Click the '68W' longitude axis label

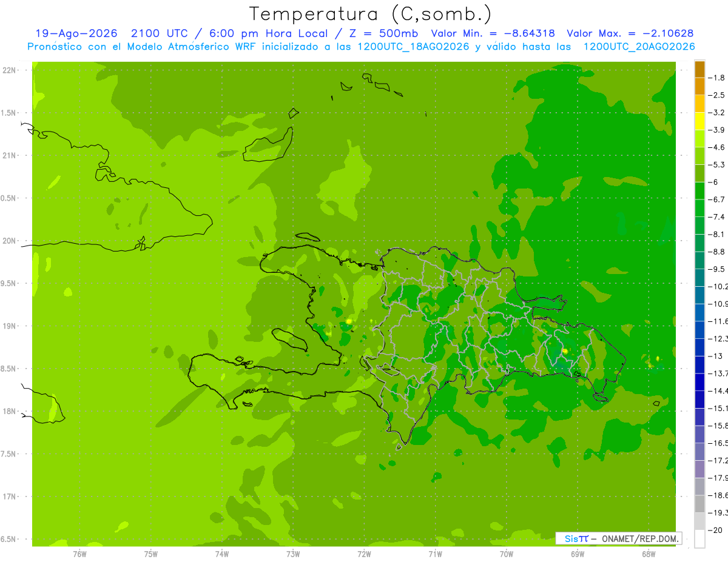(x=649, y=554)
